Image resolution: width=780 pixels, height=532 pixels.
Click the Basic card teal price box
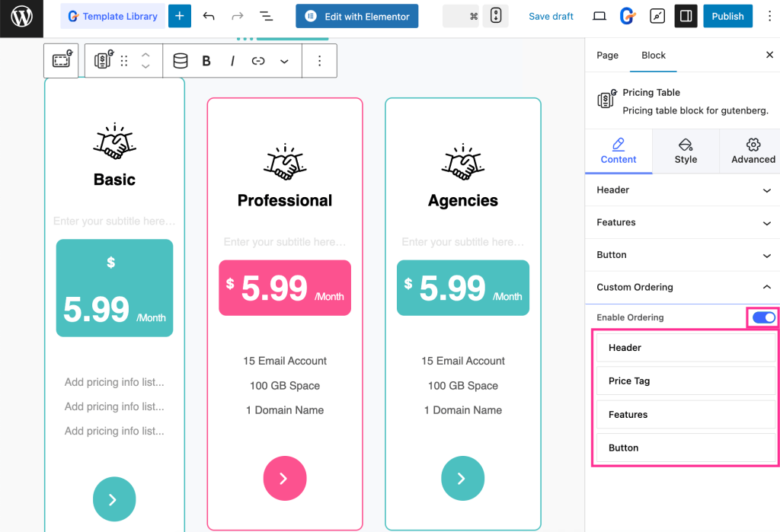click(x=114, y=288)
